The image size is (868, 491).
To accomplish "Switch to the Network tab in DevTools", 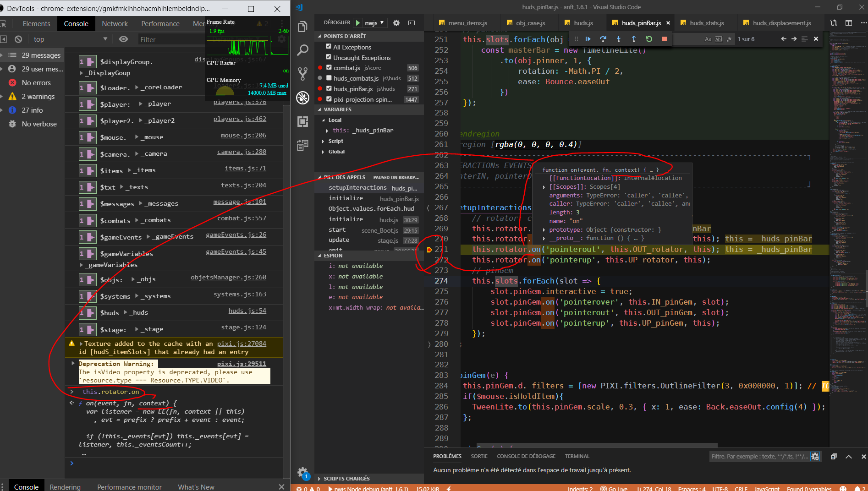I will click(115, 24).
